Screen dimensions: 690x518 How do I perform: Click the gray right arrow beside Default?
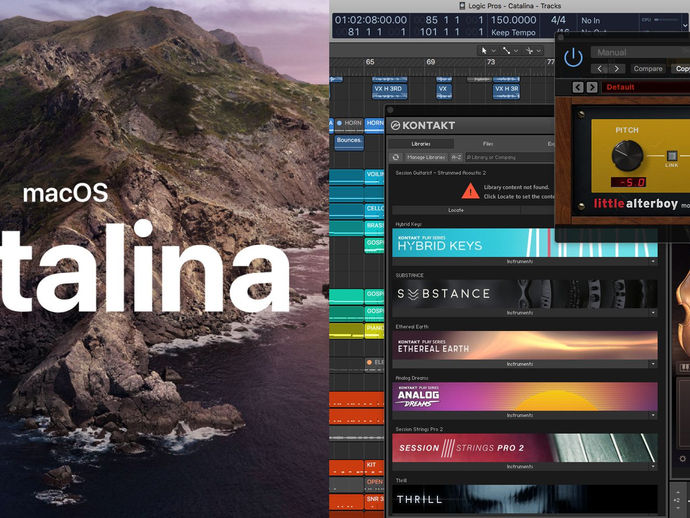tap(592, 87)
